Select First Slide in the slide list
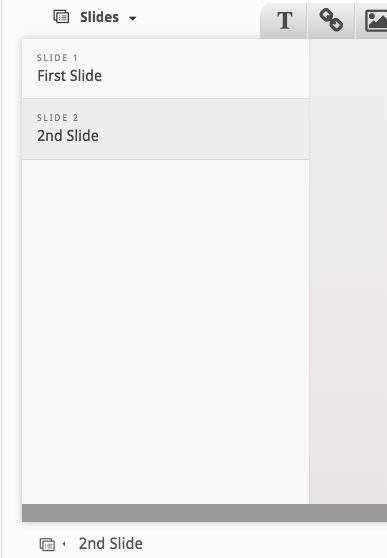 click(166, 68)
